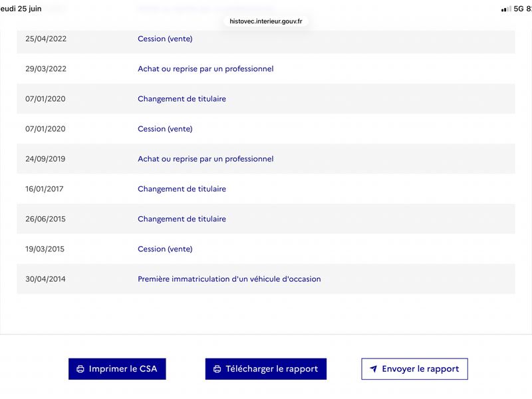
Task: Click the 30/04/2014 date cell
Action: point(45,279)
